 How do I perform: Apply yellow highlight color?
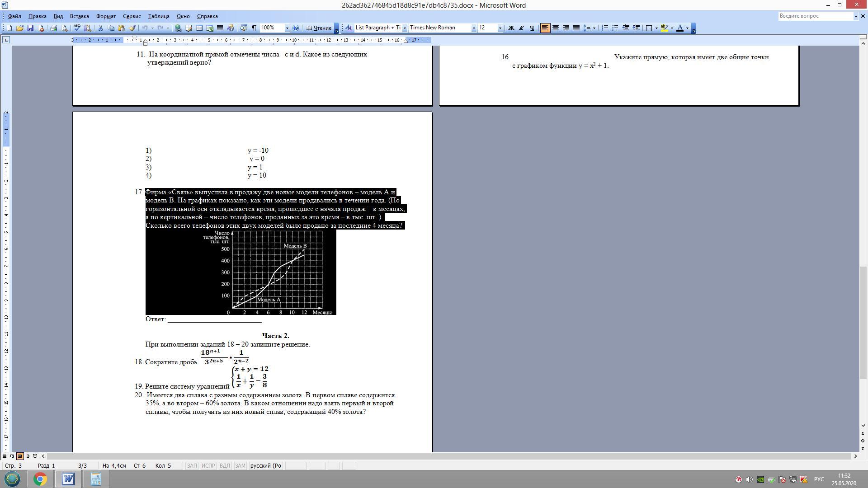(x=664, y=28)
